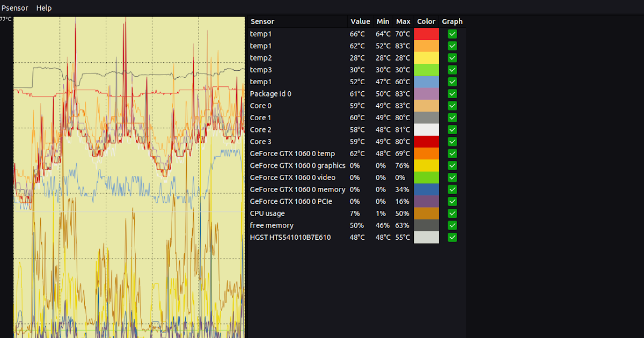Open color picker for temp1 sensor
Viewport: 644px width, 338px height.
426,34
